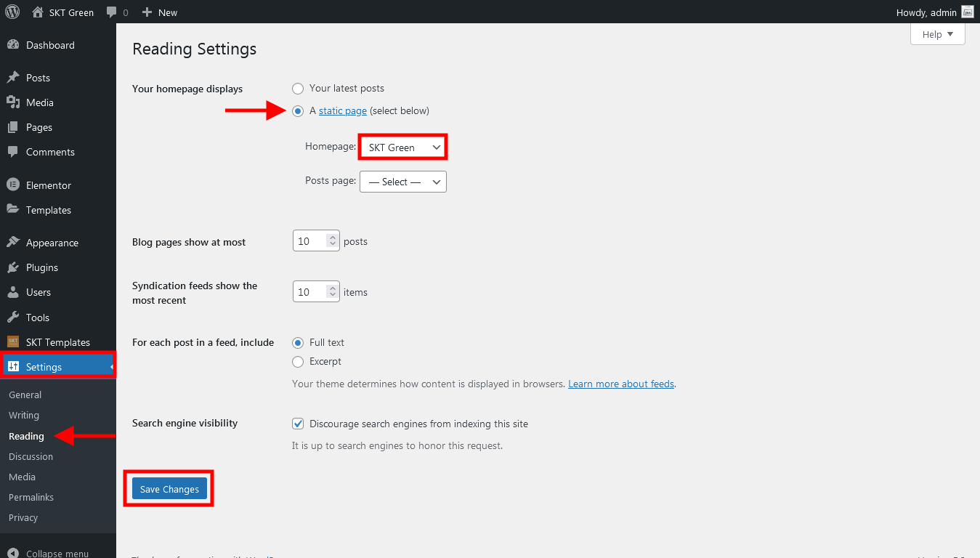This screenshot has height=558, width=980.
Task: Click the SKT Green site name link
Action: (x=71, y=12)
